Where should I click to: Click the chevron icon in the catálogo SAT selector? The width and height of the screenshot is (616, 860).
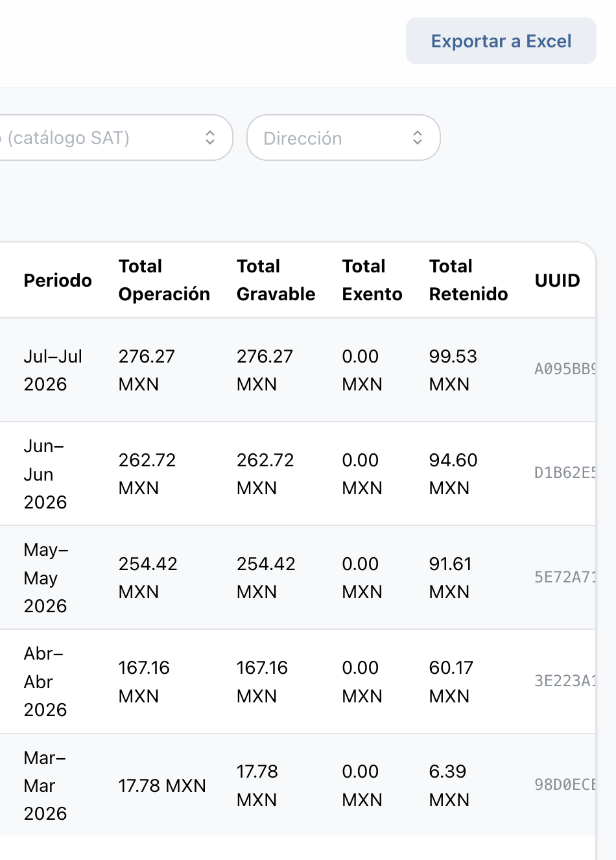point(210,137)
